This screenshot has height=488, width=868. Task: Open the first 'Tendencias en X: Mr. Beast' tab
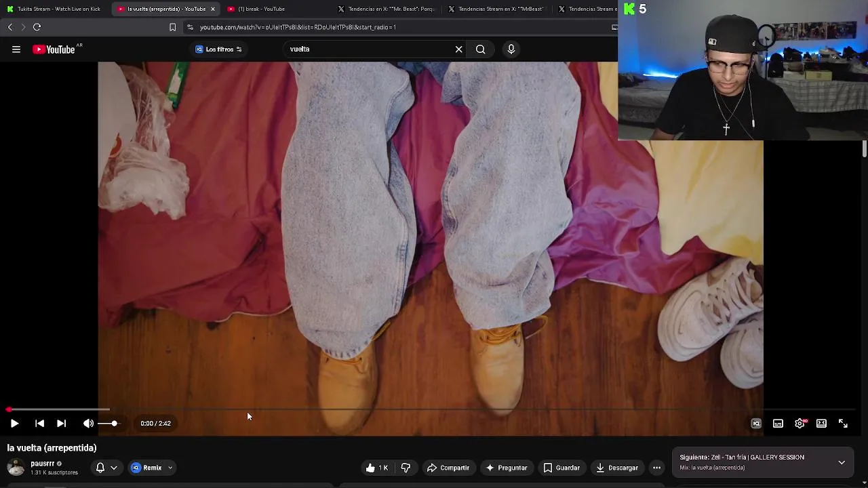387,9
